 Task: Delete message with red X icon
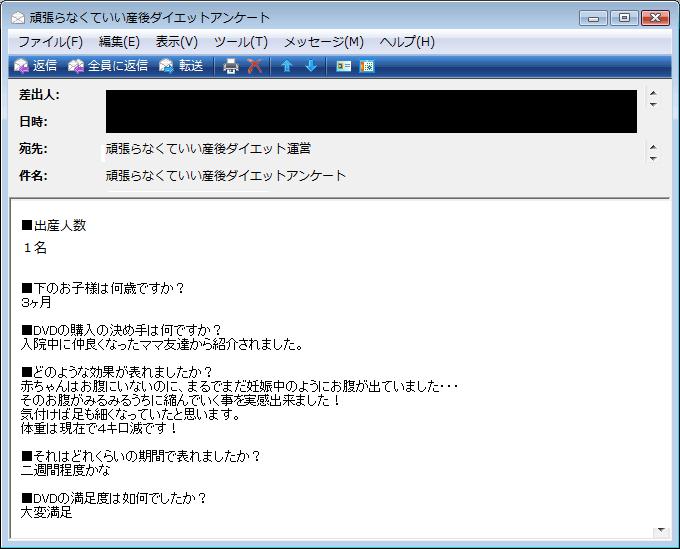pyautogui.click(x=255, y=66)
